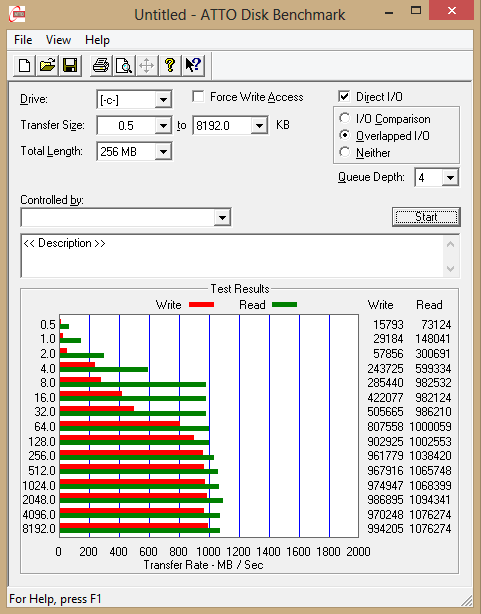Click the yellow question mark Help icon

[170, 65]
